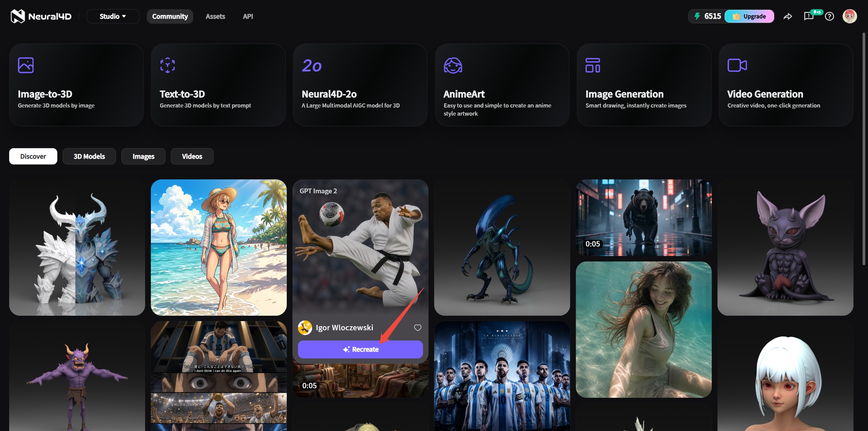Open the white ice armored creature model

77,248
